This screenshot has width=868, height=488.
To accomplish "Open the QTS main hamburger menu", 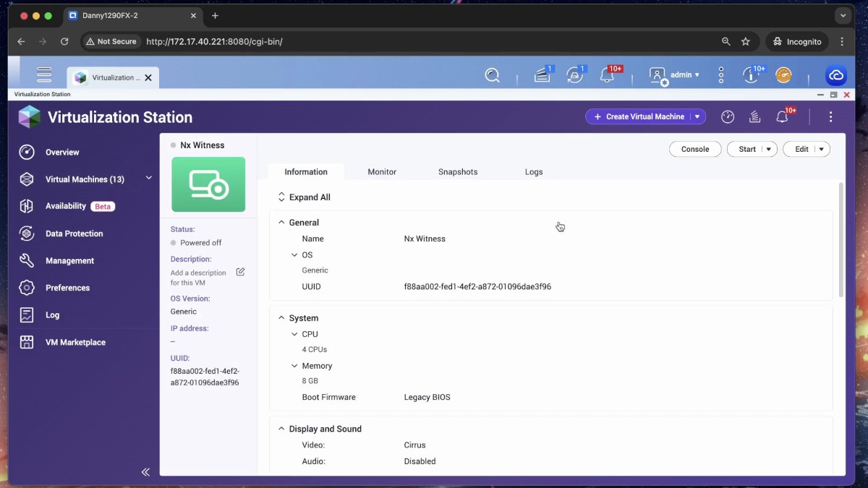I will 44,75.
